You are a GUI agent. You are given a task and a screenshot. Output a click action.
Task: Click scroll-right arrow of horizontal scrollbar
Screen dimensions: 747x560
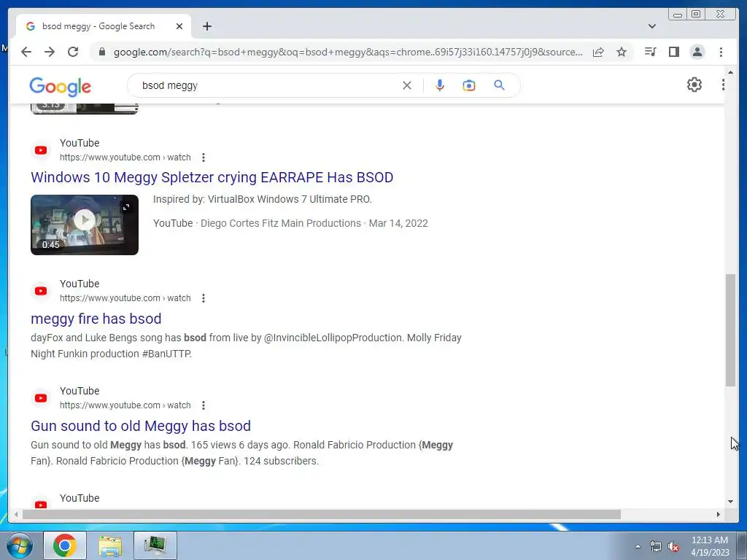[719, 514]
